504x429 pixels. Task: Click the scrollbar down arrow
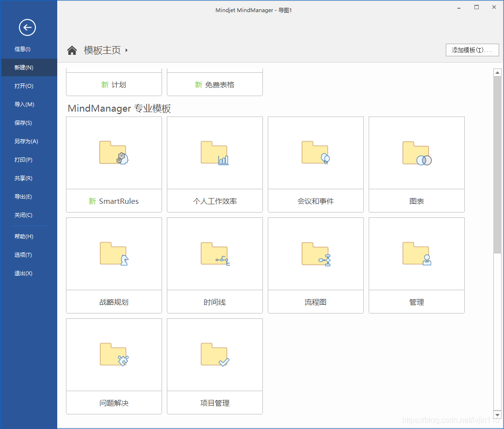497,415
